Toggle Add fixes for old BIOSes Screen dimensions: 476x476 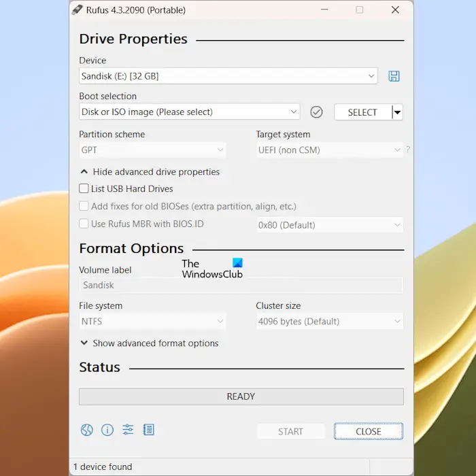84,206
